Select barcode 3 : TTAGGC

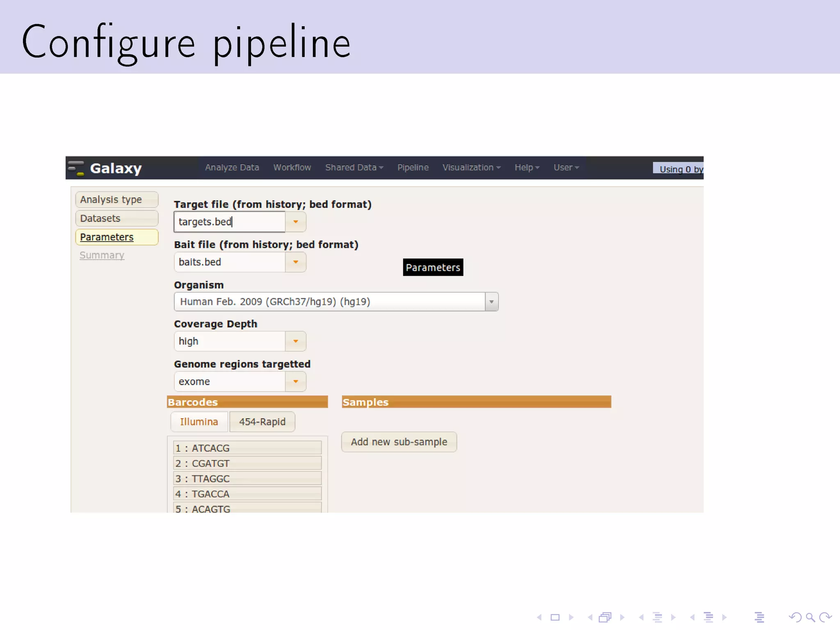coord(247,478)
